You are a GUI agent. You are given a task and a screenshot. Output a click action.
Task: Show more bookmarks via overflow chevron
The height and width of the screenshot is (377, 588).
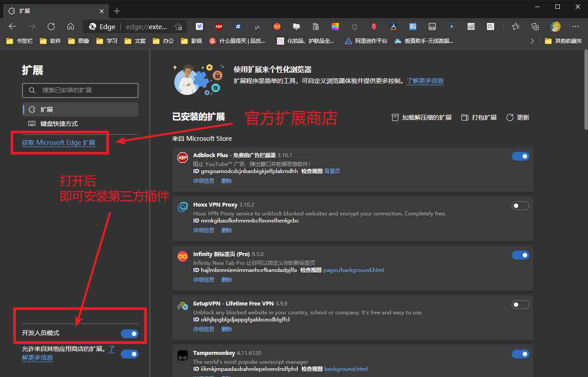[x=532, y=41]
